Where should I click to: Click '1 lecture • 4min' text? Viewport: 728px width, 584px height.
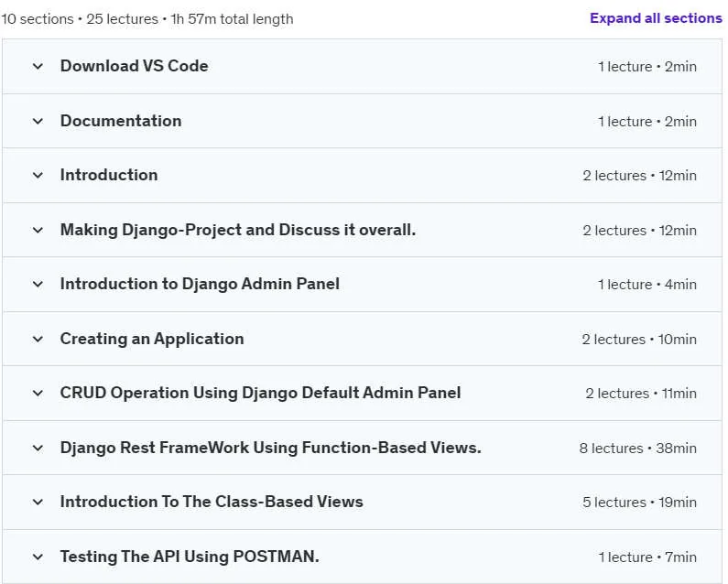tap(647, 284)
